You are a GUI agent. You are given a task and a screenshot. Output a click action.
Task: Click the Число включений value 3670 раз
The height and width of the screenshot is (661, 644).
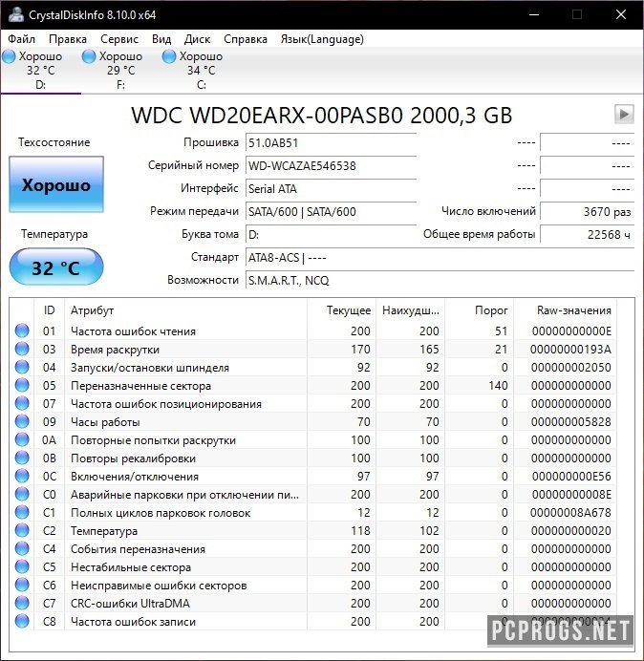click(x=587, y=211)
